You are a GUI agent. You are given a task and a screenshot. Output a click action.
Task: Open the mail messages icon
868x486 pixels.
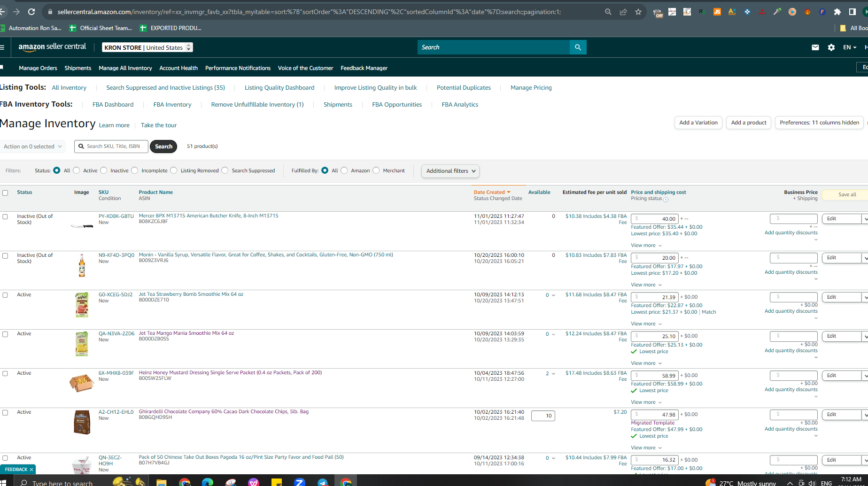tap(815, 47)
